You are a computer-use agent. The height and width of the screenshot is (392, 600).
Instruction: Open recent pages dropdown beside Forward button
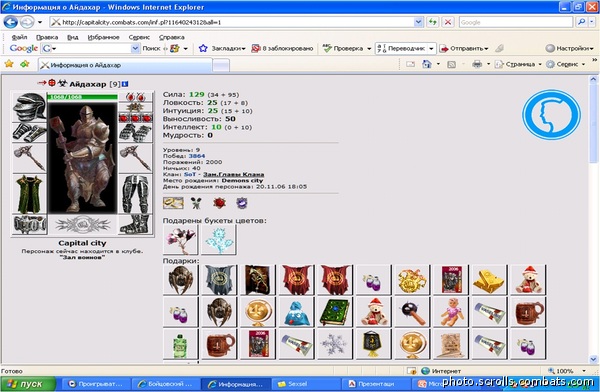pyautogui.click(x=40, y=22)
